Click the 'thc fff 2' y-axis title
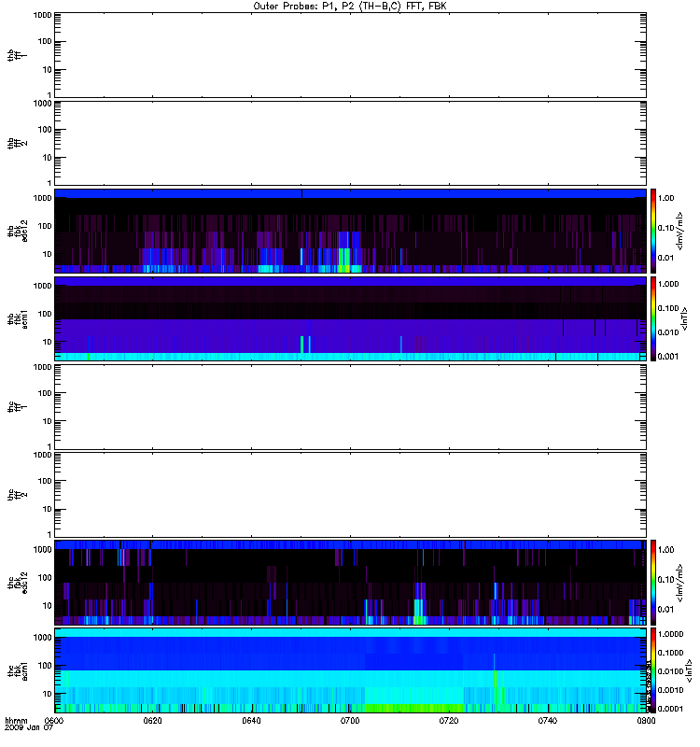 pos(17,495)
